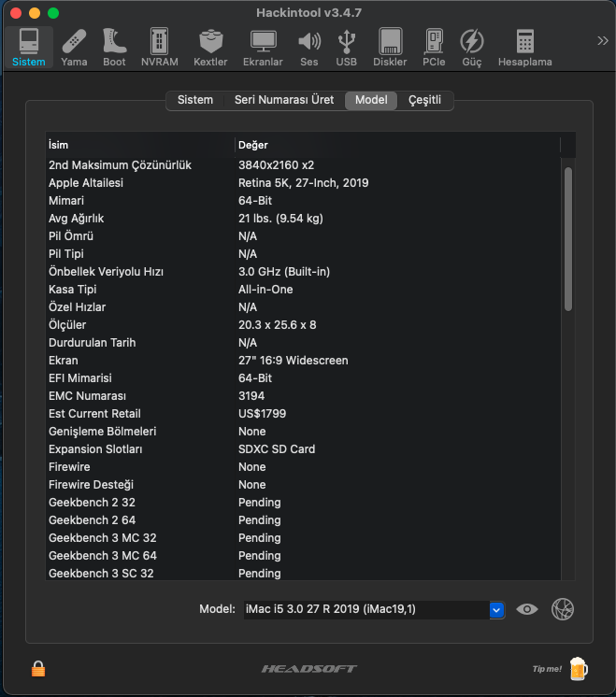This screenshot has height=697, width=616.
Task: Open the Kextler toolbar icon
Action: click(x=210, y=47)
